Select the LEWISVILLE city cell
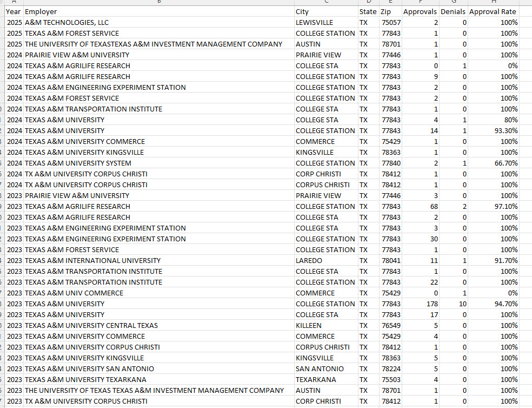The width and height of the screenshot is (532, 408). point(315,22)
